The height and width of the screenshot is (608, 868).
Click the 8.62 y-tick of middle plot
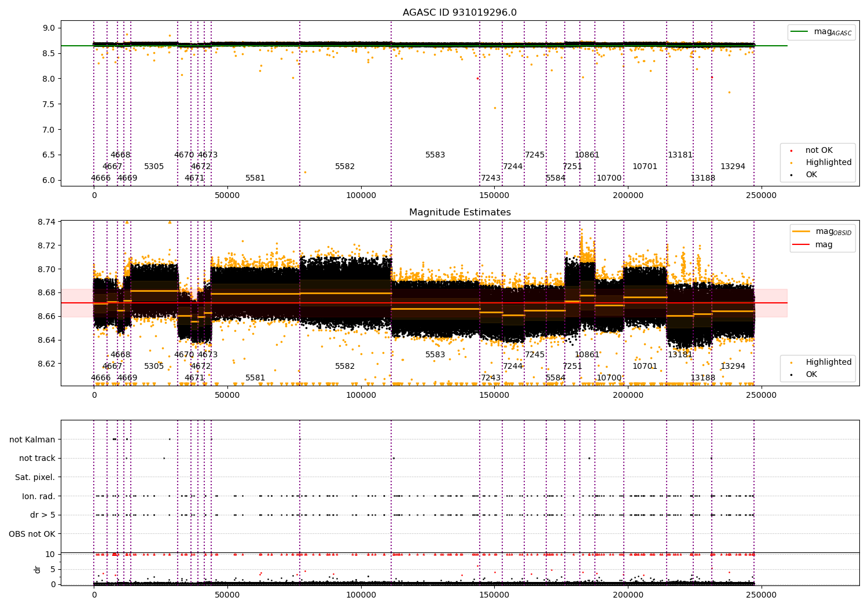tap(46, 364)
